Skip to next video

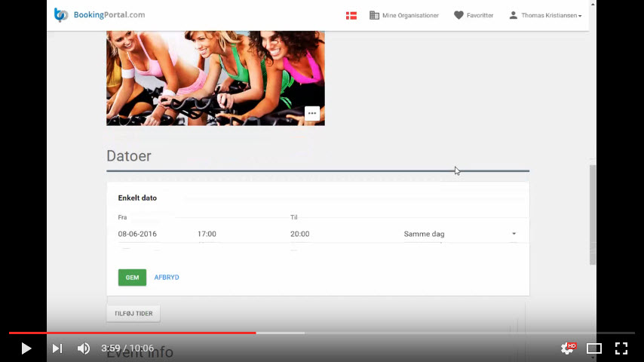point(57,348)
